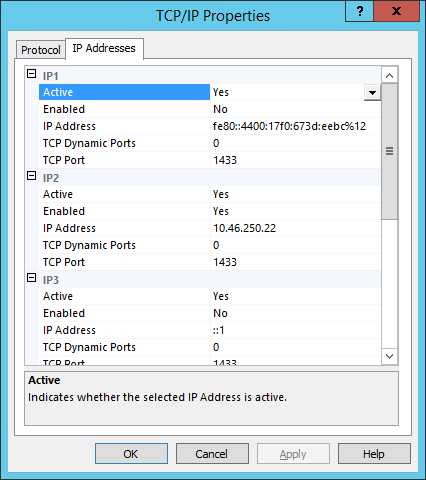This screenshot has height=480, width=426.
Task: Open Help for TCP/IP properties
Action: coord(374,454)
